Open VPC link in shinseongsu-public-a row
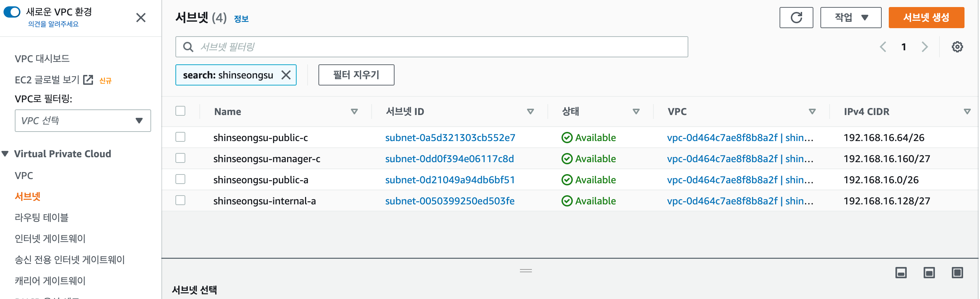This screenshot has height=299, width=980. tap(740, 180)
